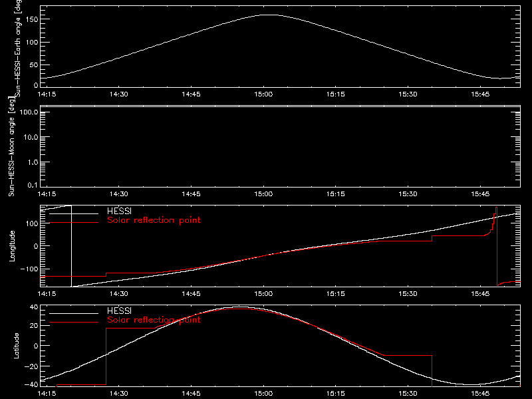Click the 150 tick on Earth angle plot

pyautogui.click(x=32, y=19)
